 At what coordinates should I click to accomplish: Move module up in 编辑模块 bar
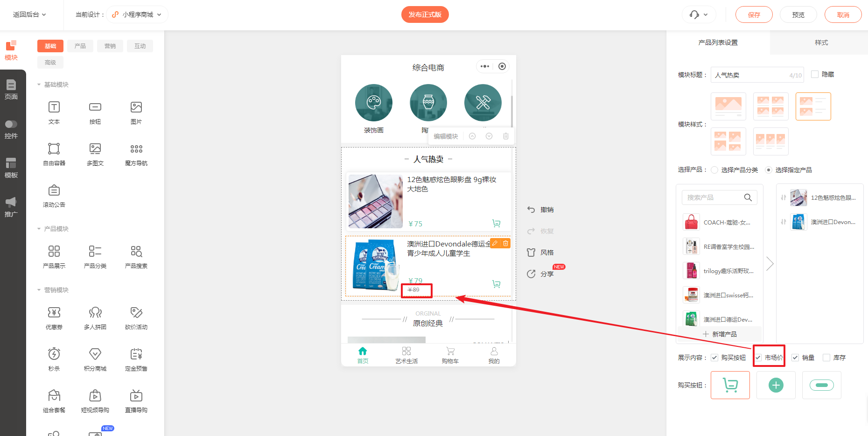point(472,136)
